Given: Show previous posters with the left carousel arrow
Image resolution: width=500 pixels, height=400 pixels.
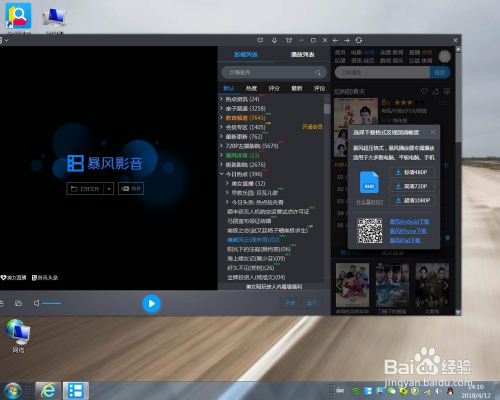Looking at the screenshot, I should coord(339,286).
